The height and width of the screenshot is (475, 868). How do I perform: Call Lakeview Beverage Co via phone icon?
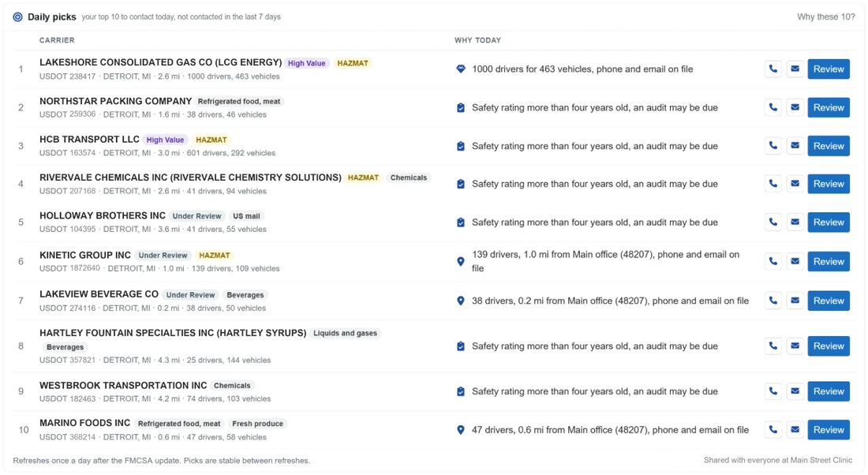point(773,301)
